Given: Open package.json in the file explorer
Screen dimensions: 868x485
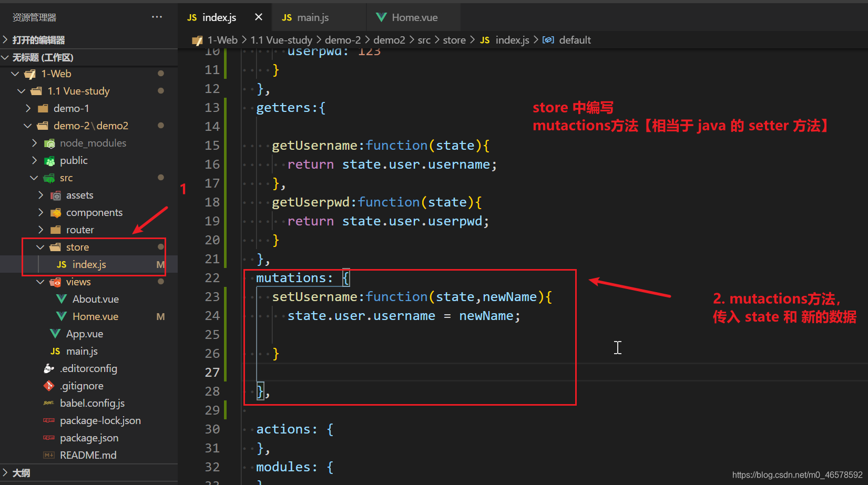Looking at the screenshot, I should pos(89,438).
